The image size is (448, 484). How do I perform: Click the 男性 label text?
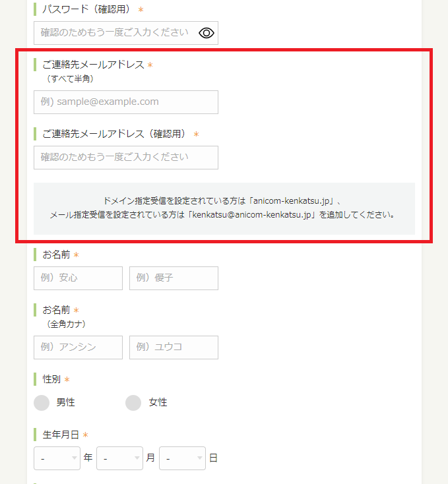pos(65,402)
